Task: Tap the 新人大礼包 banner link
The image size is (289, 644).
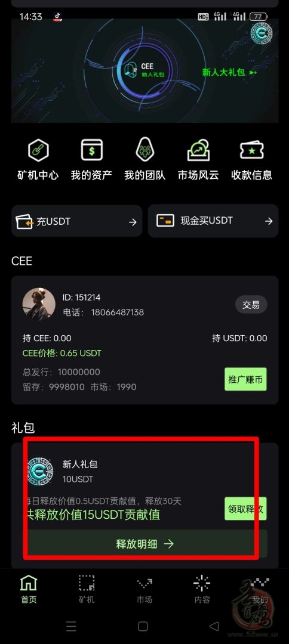Action: 229,73
